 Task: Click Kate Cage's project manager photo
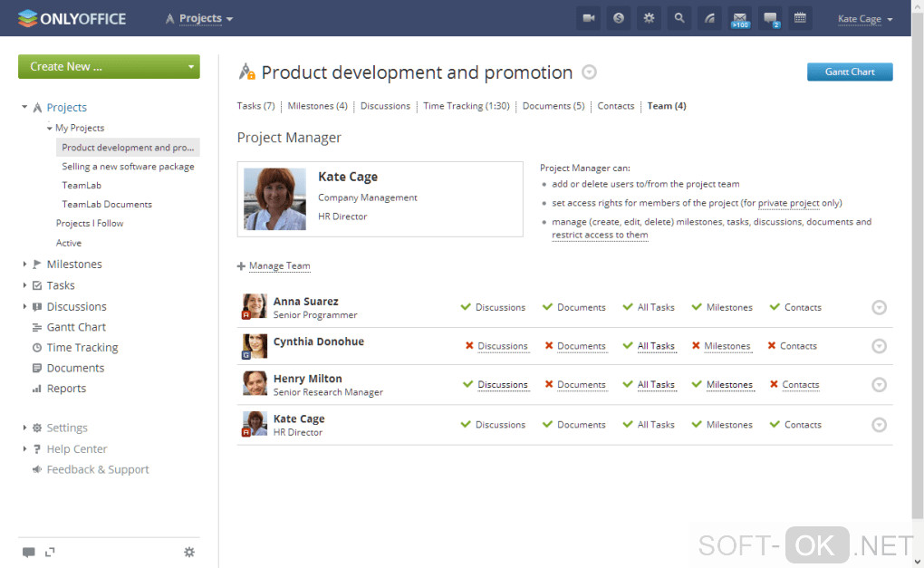[x=275, y=198]
